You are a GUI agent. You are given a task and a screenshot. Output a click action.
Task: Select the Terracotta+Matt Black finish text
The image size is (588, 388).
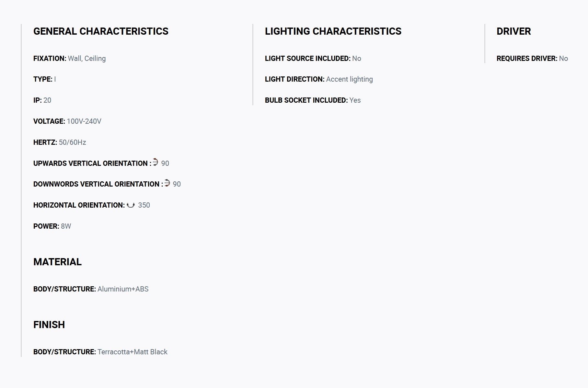pos(132,352)
